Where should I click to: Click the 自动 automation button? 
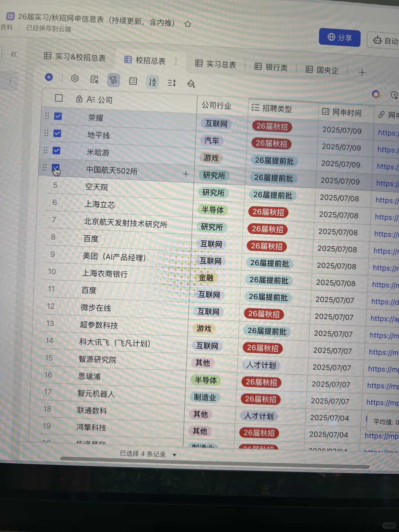point(383,40)
